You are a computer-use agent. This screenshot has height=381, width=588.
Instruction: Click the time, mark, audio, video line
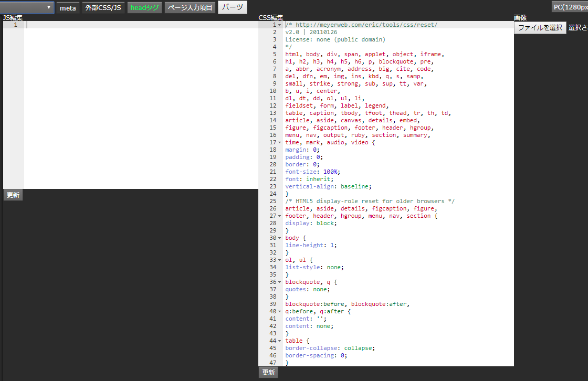click(x=330, y=143)
